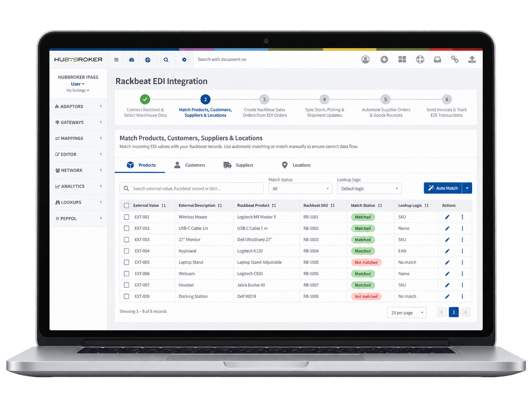532x399 pixels.
Task: Go to the previous page arrow
Action: tap(442, 312)
